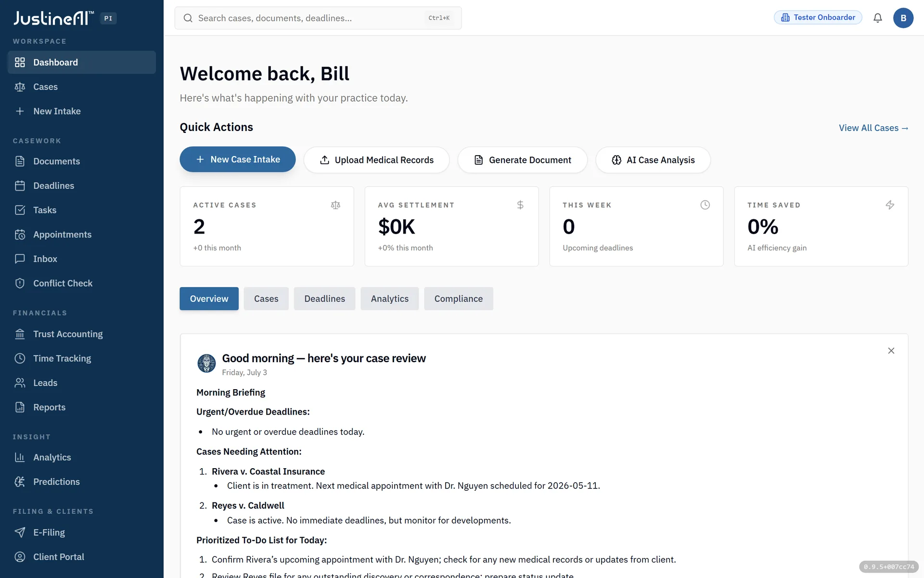The width and height of the screenshot is (924, 578).
Task: Click the Time Saved stat card
Action: click(x=821, y=226)
